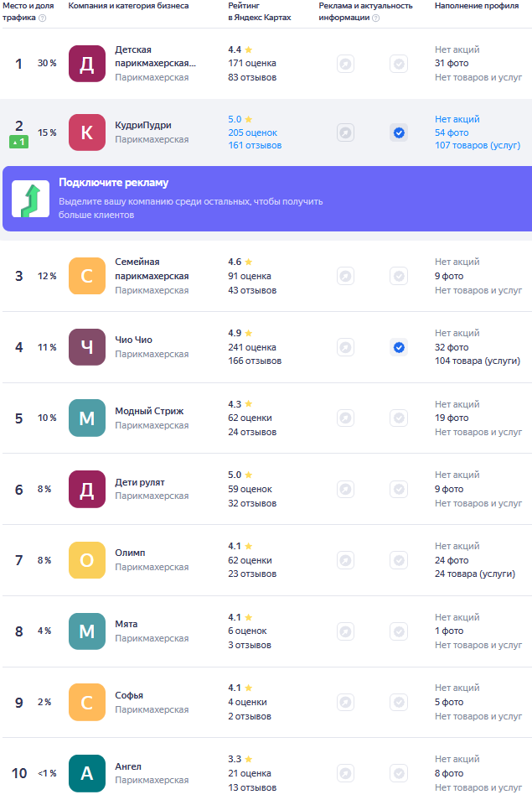This screenshot has height=805, width=532.
Task: Click the '241 оценка' text for Чио Чио
Action: pos(252,347)
